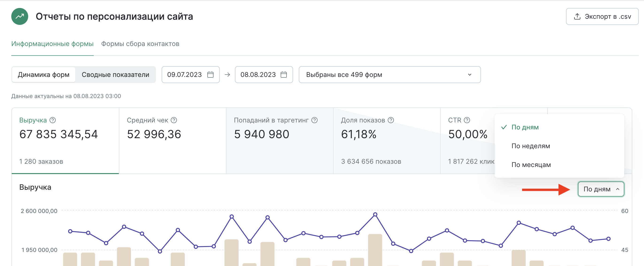This screenshot has height=266, width=644.
Task: Switch to Информационные формы tab
Action: (53, 44)
